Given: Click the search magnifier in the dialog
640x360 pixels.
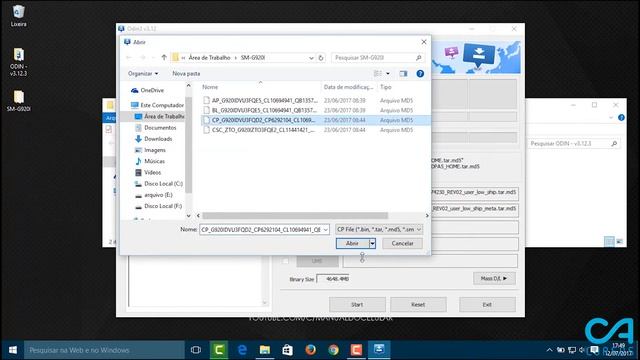Looking at the screenshot, I should click(x=418, y=58).
